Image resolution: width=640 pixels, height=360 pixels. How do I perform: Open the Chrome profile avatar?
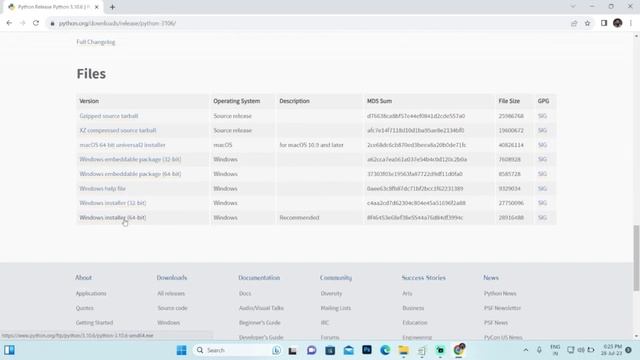618,23
